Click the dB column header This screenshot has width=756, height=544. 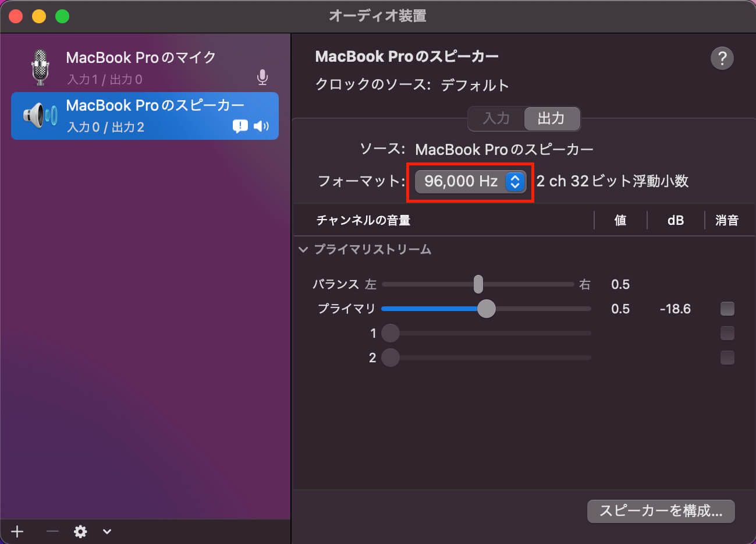pos(676,220)
